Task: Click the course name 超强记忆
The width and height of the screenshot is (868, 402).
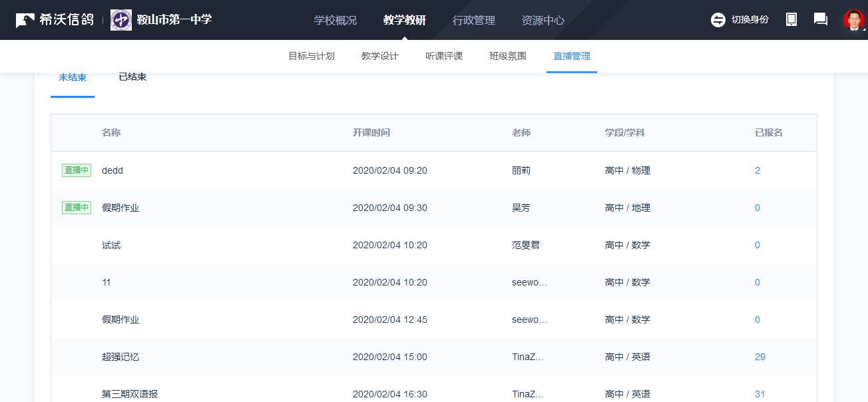Action: click(120, 357)
